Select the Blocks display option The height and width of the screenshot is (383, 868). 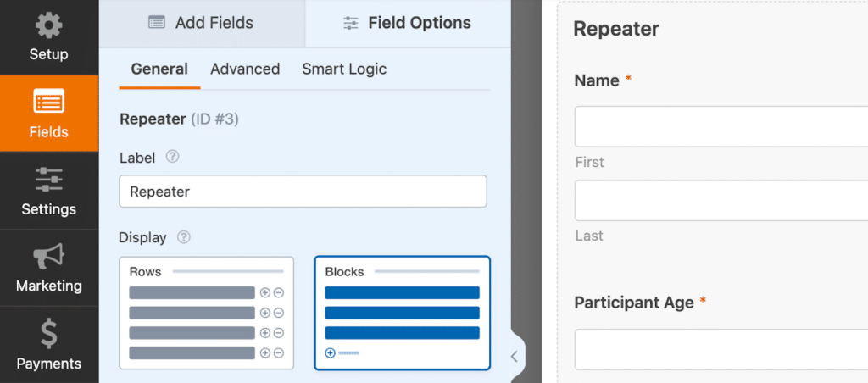tap(402, 313)
